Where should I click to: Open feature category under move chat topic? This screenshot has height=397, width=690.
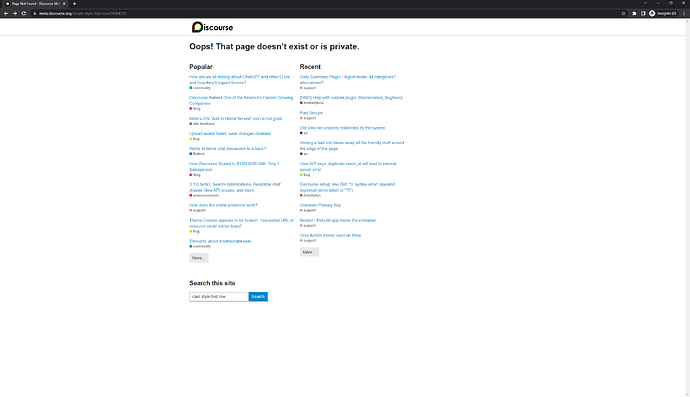point(197,154)
